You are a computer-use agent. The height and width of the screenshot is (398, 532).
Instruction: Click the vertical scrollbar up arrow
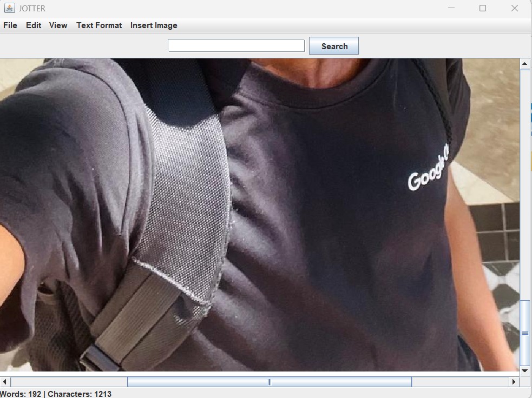click(524, 64)
